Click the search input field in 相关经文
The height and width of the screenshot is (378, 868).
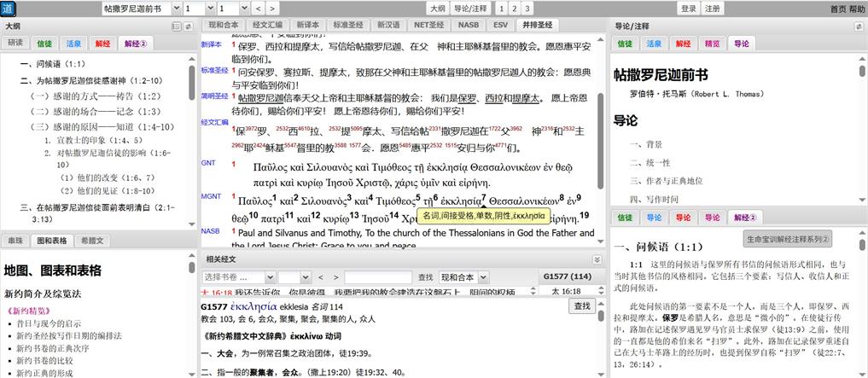tap(378, 277)
